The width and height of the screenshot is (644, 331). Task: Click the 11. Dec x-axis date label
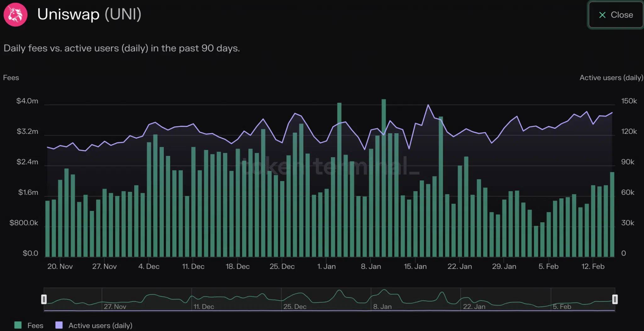[193, 267]
